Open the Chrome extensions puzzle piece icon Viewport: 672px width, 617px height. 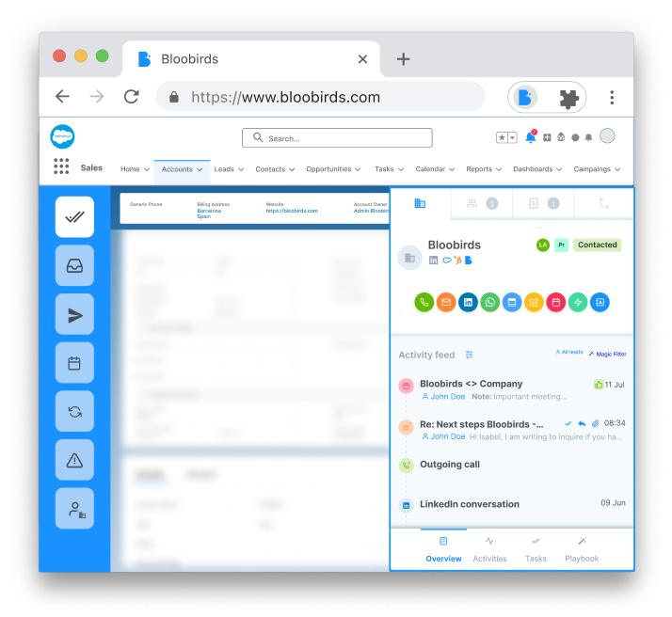pos(568,98)
